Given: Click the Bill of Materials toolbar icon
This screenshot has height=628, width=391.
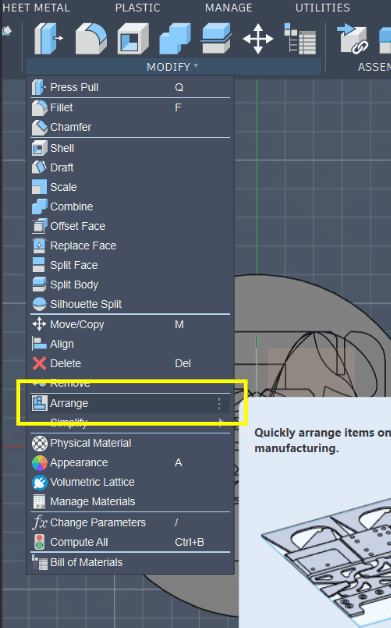Looking at the screenshot, I should [x=300, y=38].
